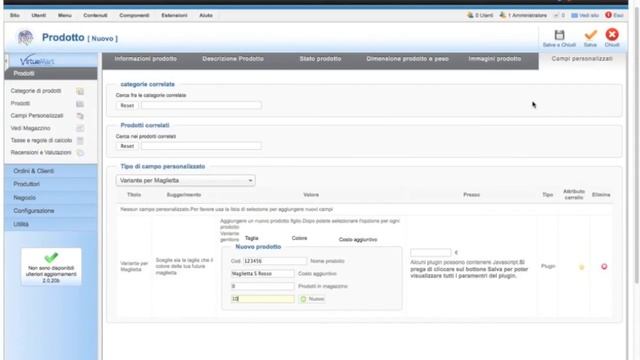Click the Joomla product logo icon
The image size is (640, 360).
tap(25, 38)
